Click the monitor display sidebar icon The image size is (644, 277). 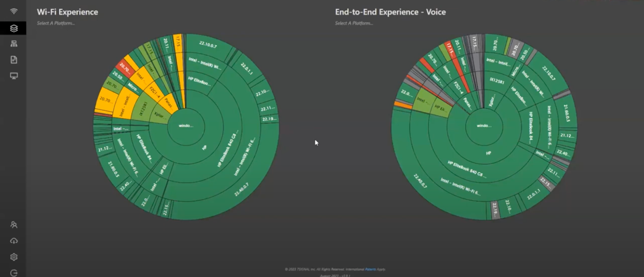click(14, 76)
